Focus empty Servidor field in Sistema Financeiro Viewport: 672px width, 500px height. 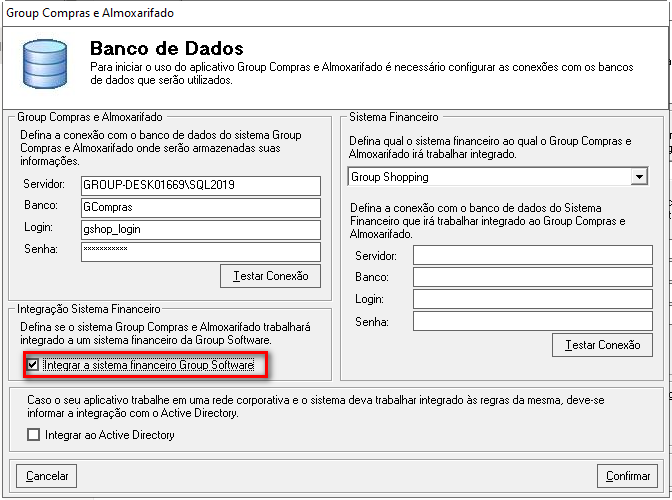click(x=533, y=255)
